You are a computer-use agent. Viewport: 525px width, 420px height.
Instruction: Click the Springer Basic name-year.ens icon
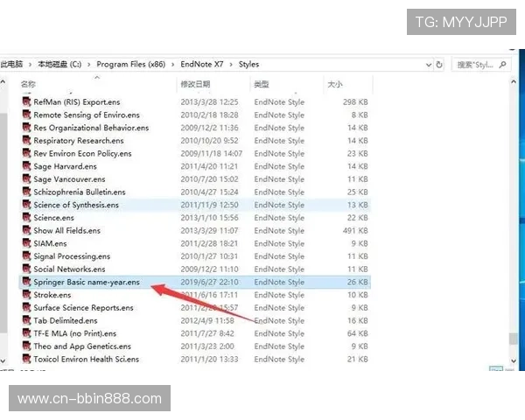27,282
